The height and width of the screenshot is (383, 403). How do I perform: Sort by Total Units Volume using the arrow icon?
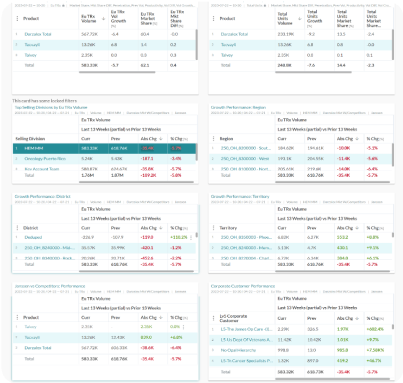pyautogui.click(x=300, y=19)
